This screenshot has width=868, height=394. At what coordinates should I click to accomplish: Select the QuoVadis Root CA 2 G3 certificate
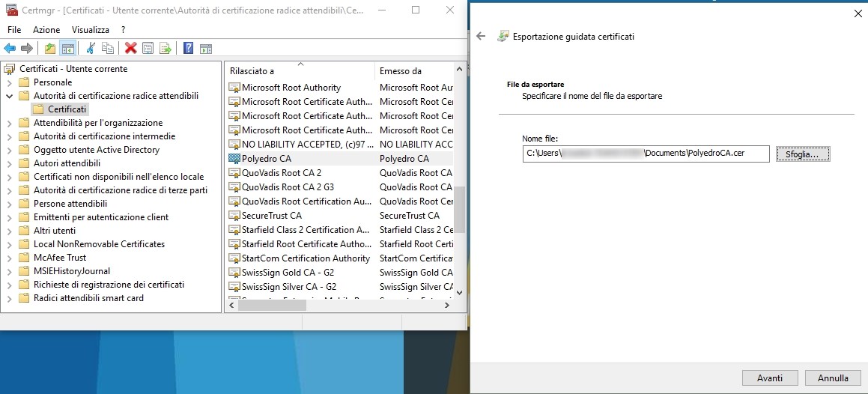pyautogui.click(x=288, y=187)
